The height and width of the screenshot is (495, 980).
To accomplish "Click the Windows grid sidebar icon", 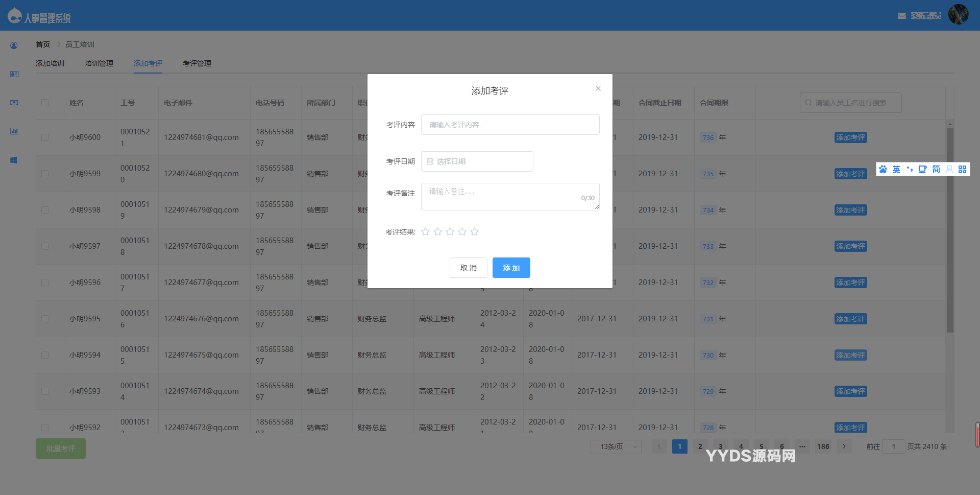I will (x=14, y=160).
